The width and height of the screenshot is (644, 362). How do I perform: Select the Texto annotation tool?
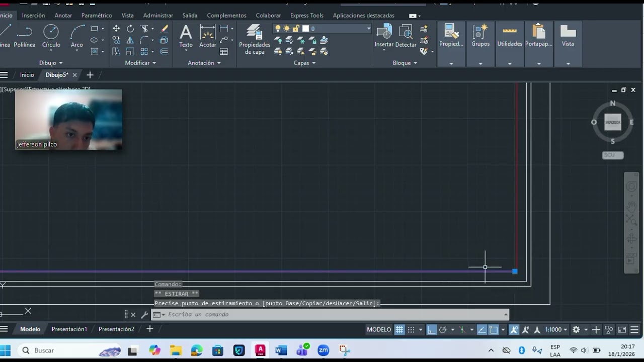click(186, 36)
